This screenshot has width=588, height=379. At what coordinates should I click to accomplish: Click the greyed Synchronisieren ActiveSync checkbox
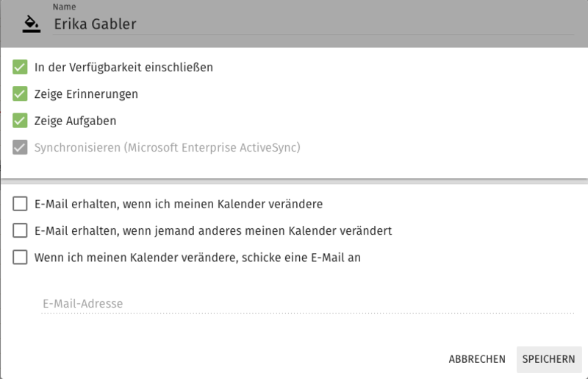[x=20, y=148]
